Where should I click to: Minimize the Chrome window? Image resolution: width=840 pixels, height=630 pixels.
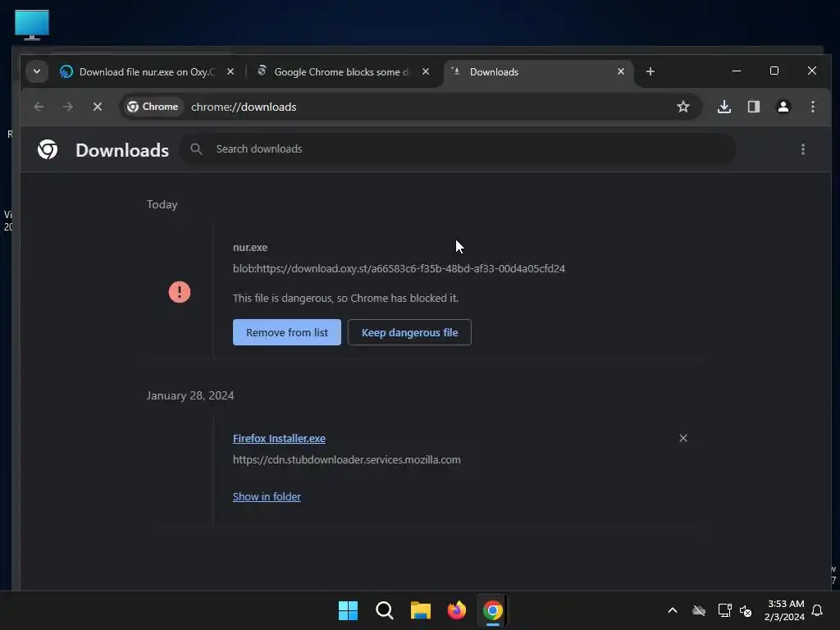pyautogui.click(x=737, y=71)
